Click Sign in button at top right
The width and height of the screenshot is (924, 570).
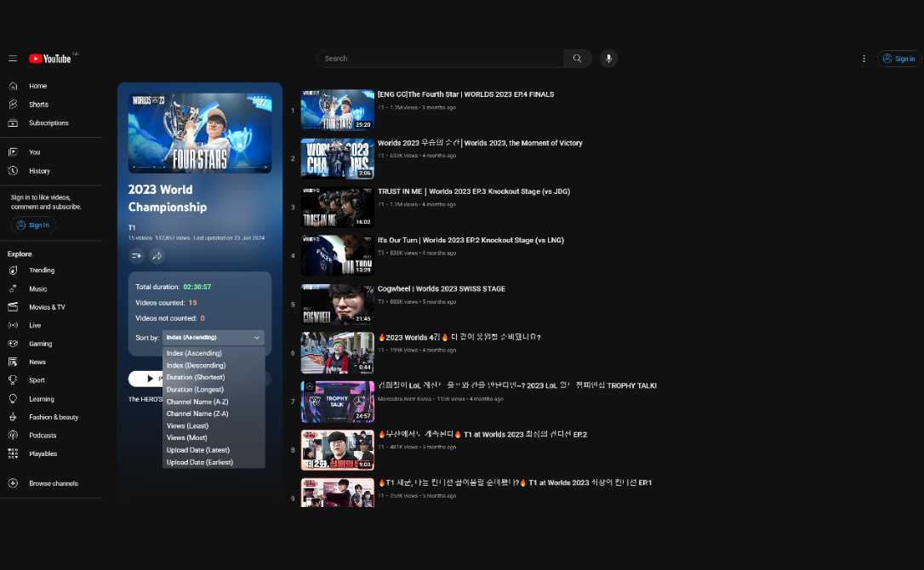pyautogui.click(x=899, y=59)
